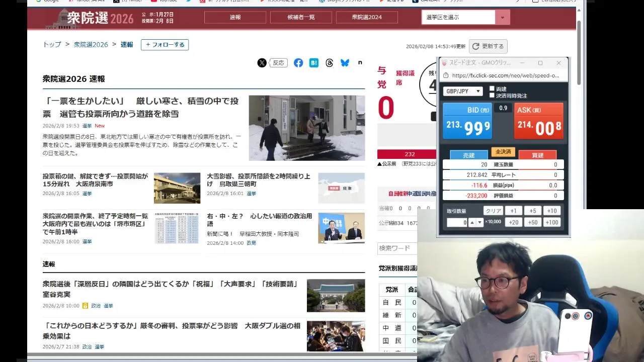Screen dimensions: 644x362
Task: Open 速報 header tab
Action: (x=235, y=17)
